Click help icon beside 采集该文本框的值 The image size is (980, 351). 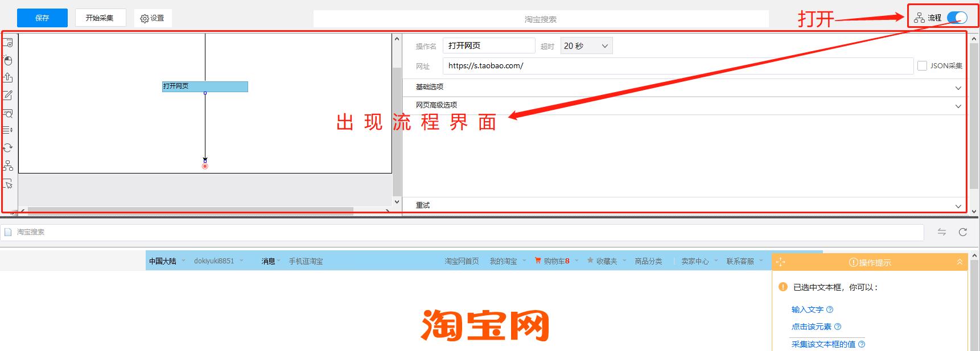tap(862, 344)
